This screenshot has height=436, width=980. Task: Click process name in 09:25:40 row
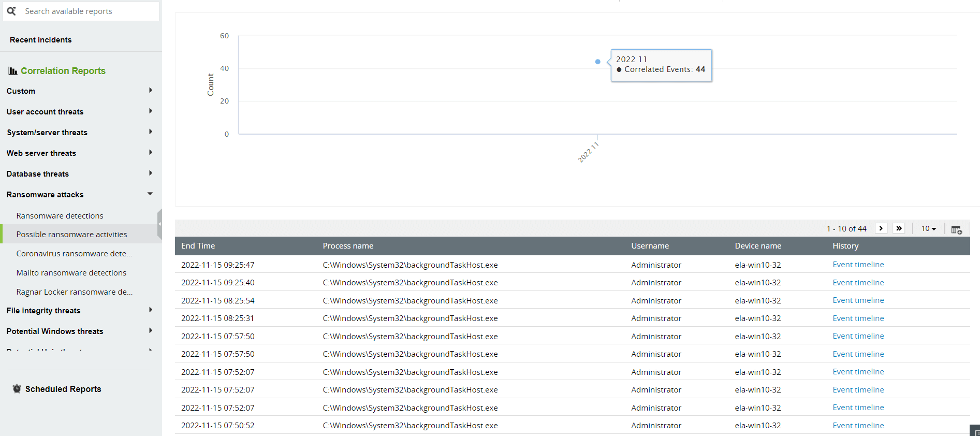pyautogui.click(x=410, y=283)
